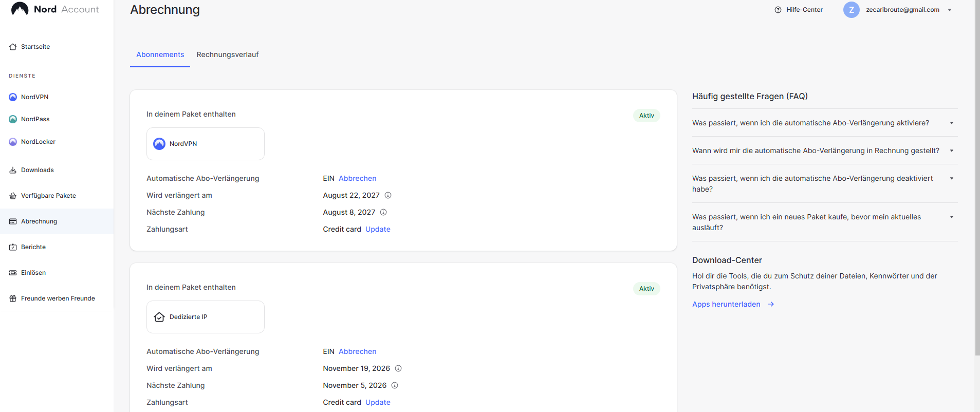Cancel auto-renewal for NordVPN via Abbrechen

click(357, 178)
